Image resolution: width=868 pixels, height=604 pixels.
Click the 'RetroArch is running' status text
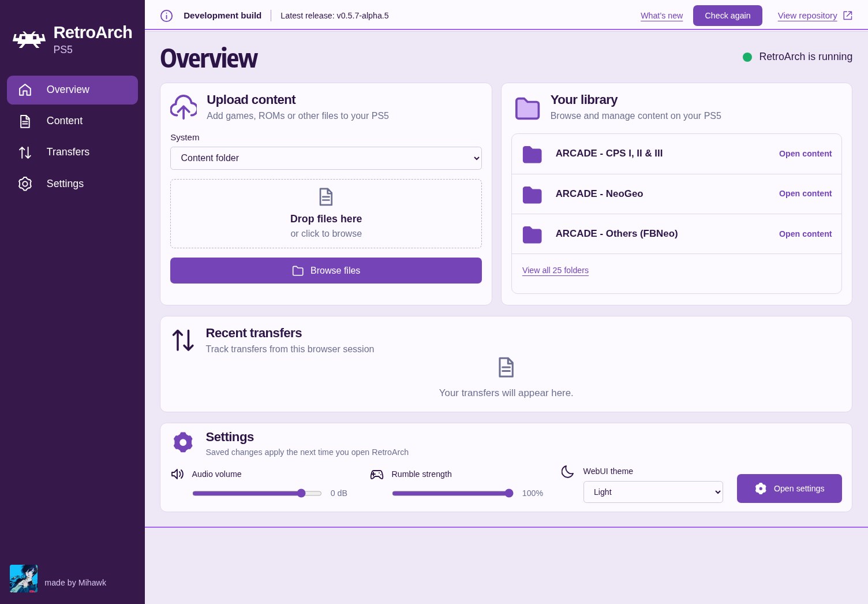coord(806,57)
